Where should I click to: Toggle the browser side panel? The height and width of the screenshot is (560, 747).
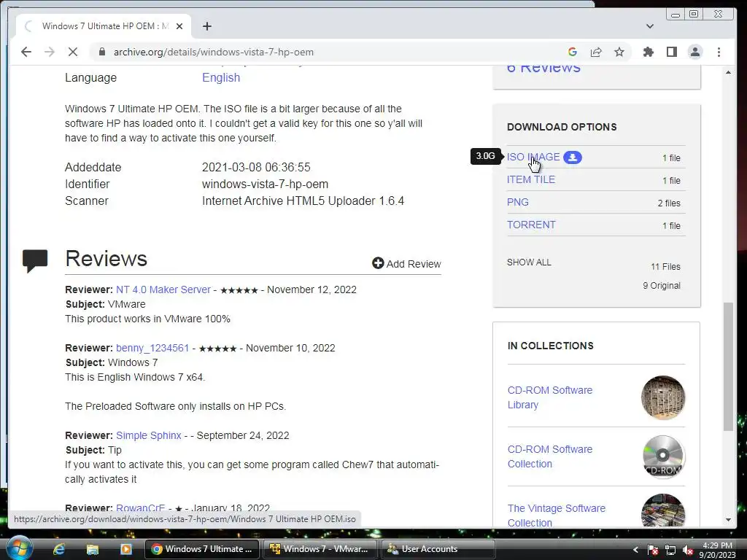(671, 52)
